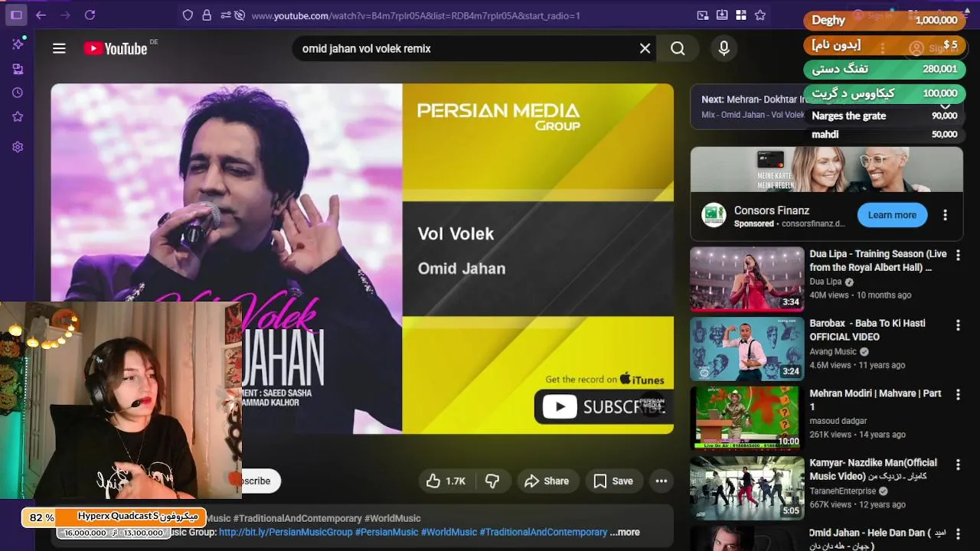The image size is (980, 551).
Task: Open the Dua Lipa - Training Season title
Action: click(x=878, y=260)
